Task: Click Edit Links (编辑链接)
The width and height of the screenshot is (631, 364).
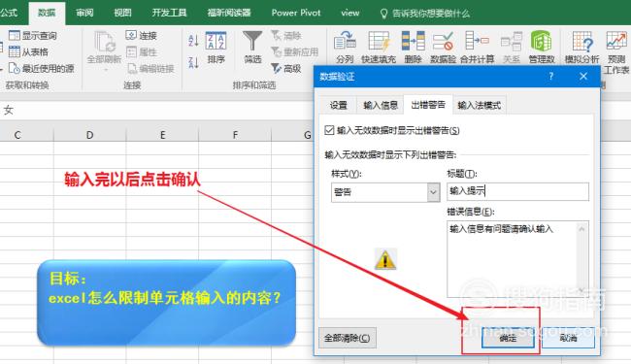Action: click(150, 68)
